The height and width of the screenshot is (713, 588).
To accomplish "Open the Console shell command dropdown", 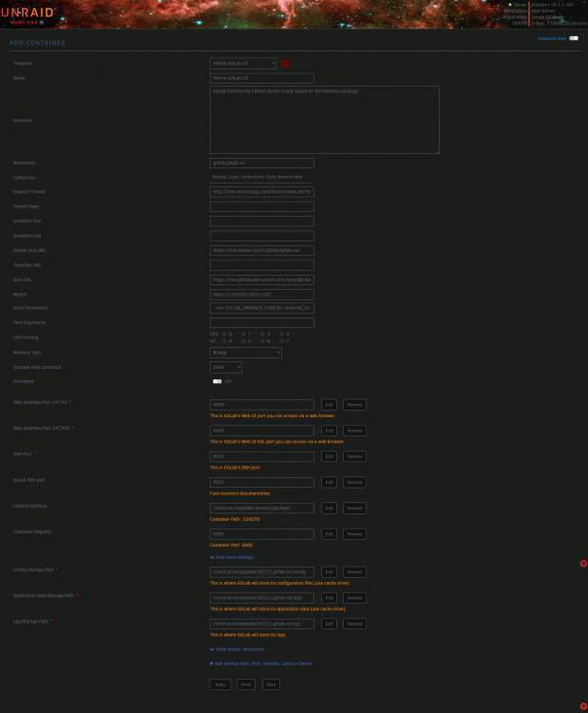I will pos(226,367).
